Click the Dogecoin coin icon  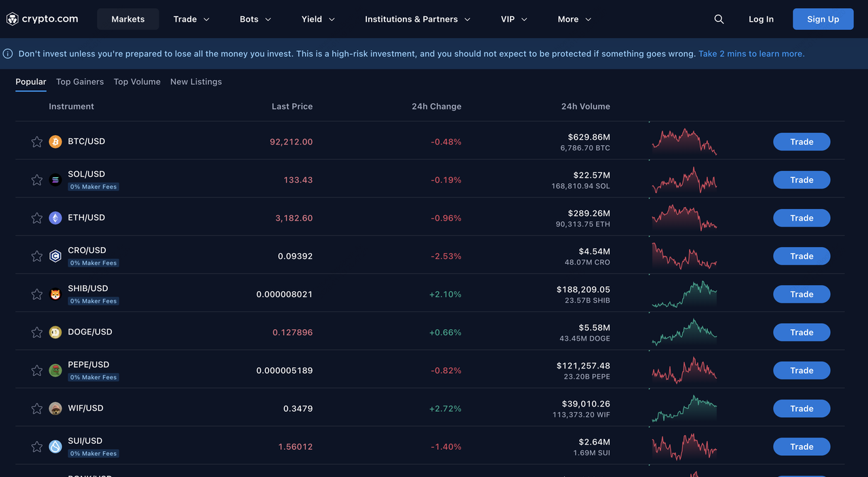coord(56,332)
